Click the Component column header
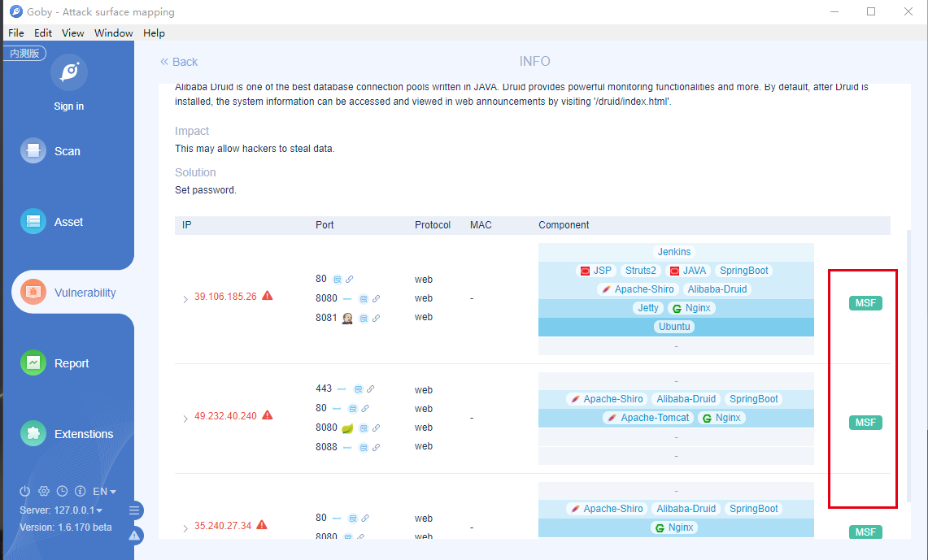Screen dimensions: 928x560 [x=564, y=225]
